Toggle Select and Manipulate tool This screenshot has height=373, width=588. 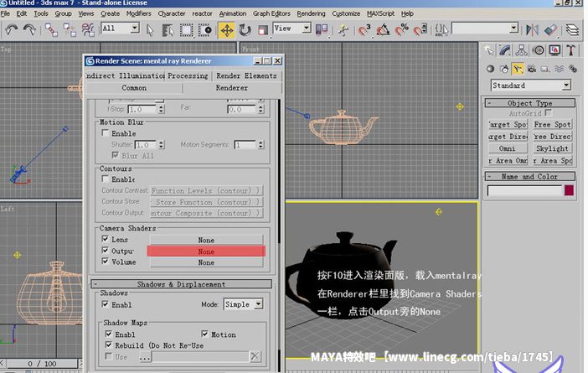coord(343,30)
